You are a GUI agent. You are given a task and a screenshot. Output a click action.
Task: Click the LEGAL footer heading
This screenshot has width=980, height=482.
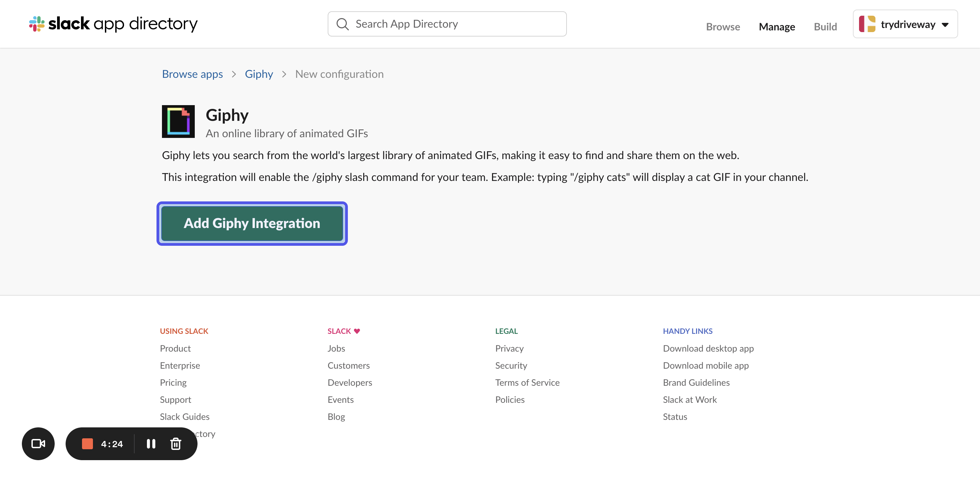pyautogui.click(x=506, y=331)
